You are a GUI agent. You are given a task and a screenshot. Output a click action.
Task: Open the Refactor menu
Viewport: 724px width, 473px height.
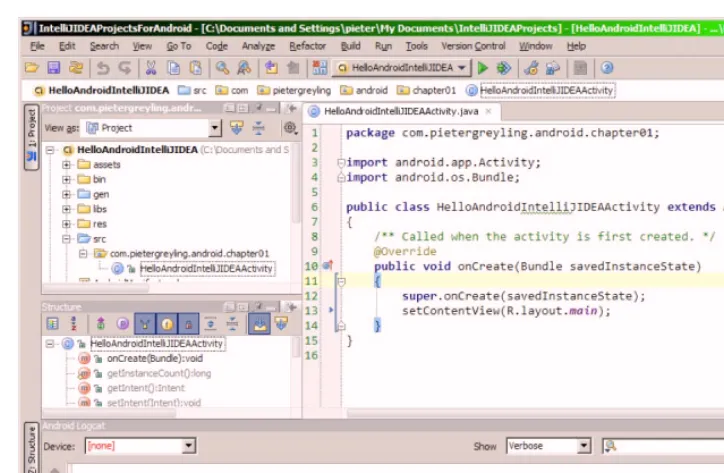pyautogui.click(x=308, y=46)
